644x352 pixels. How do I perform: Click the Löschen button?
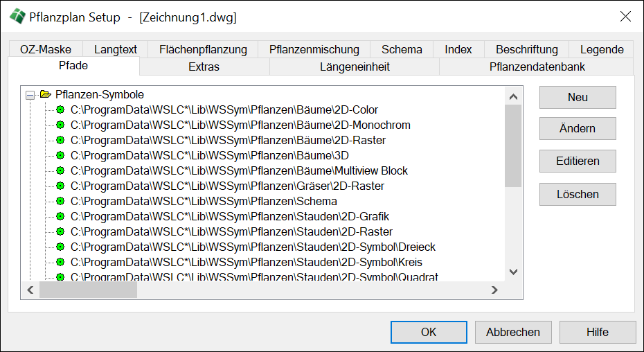tap(578, 195)
